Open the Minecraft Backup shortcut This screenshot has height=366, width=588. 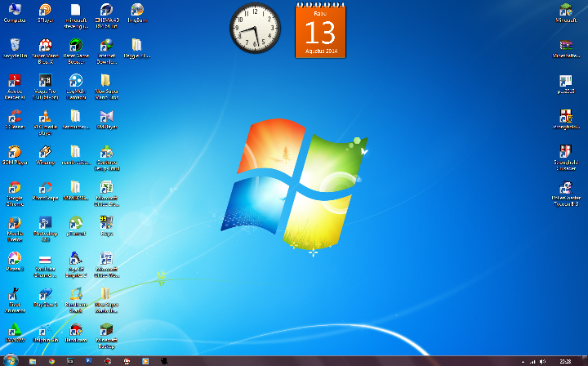pyautogui.click(x=107, y=337)
